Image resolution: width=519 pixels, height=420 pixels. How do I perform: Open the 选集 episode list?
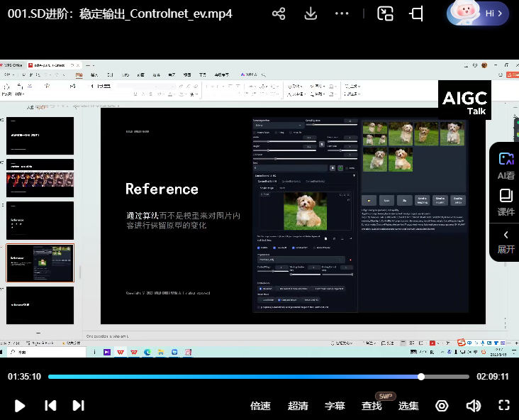click(408, 406)
